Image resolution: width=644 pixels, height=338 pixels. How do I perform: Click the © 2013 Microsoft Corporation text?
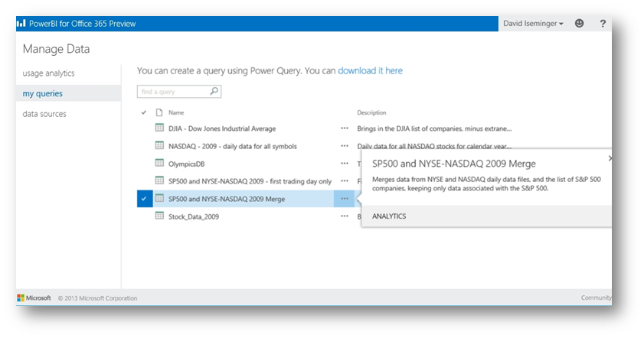click(x=98, y=298)
